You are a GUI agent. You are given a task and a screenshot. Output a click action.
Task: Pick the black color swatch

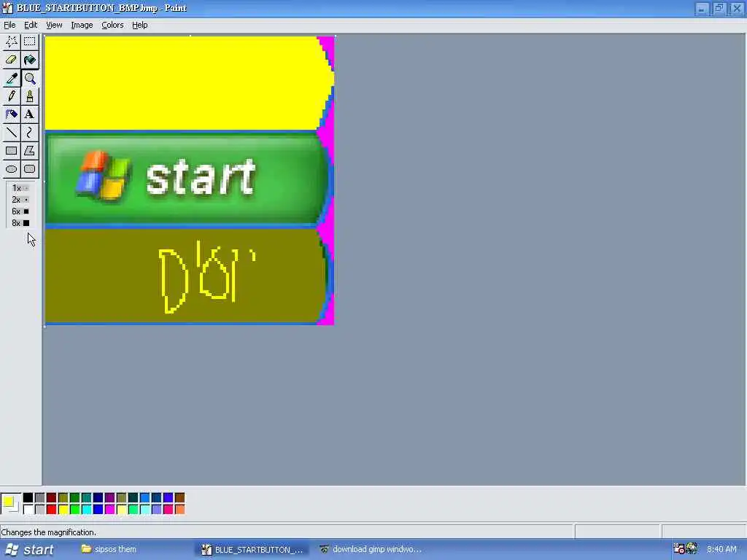28,498
